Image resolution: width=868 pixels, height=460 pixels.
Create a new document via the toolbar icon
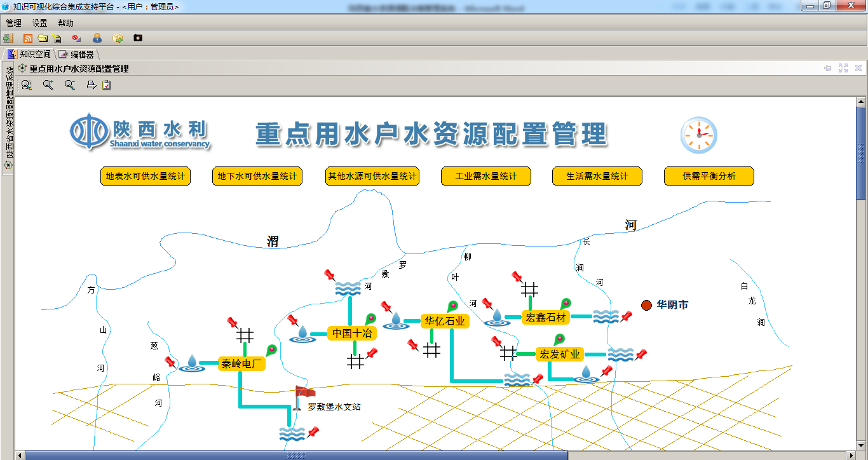[x=58, y=38]
